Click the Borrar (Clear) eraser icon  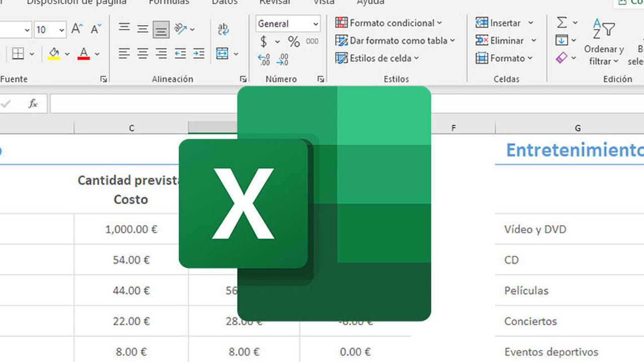point(562,57)
